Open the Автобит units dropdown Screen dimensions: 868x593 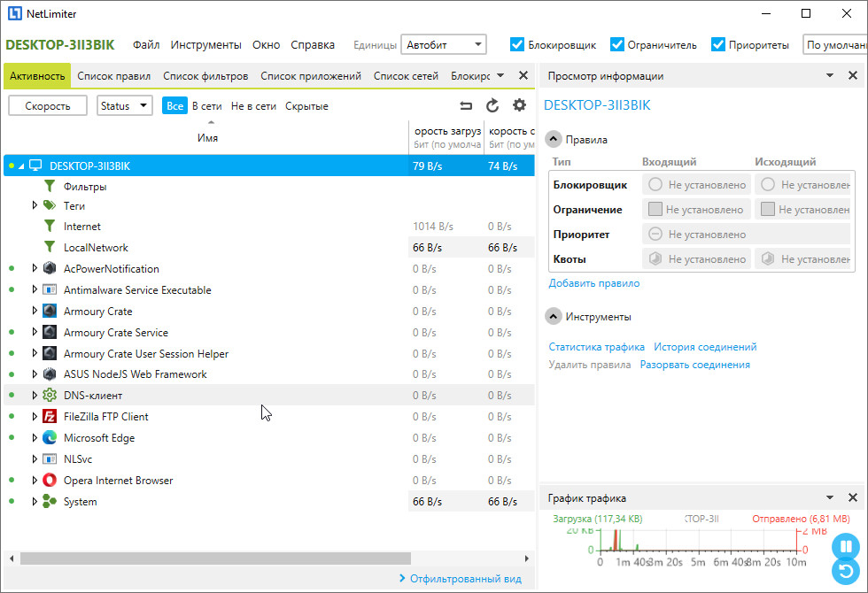point(443,45)
